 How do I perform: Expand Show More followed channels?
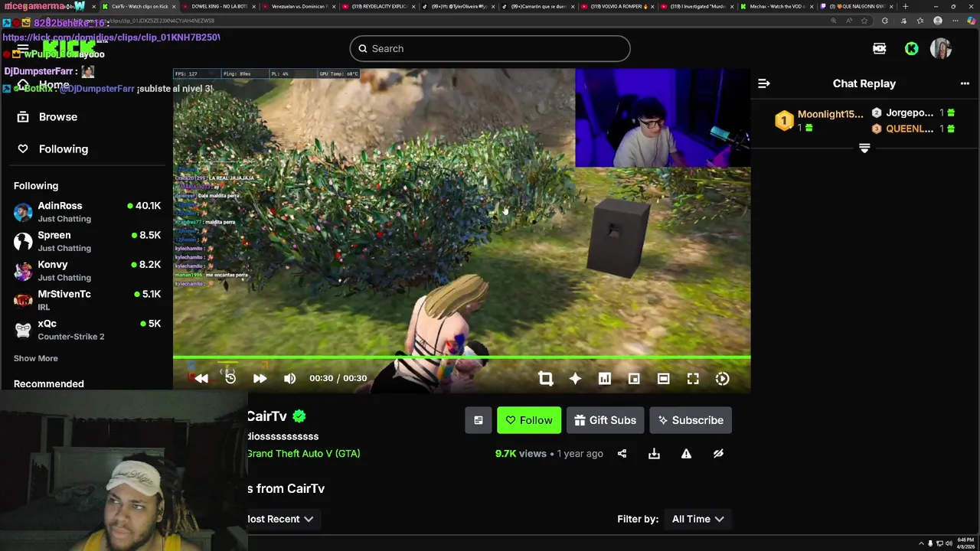tap(35, 358)
